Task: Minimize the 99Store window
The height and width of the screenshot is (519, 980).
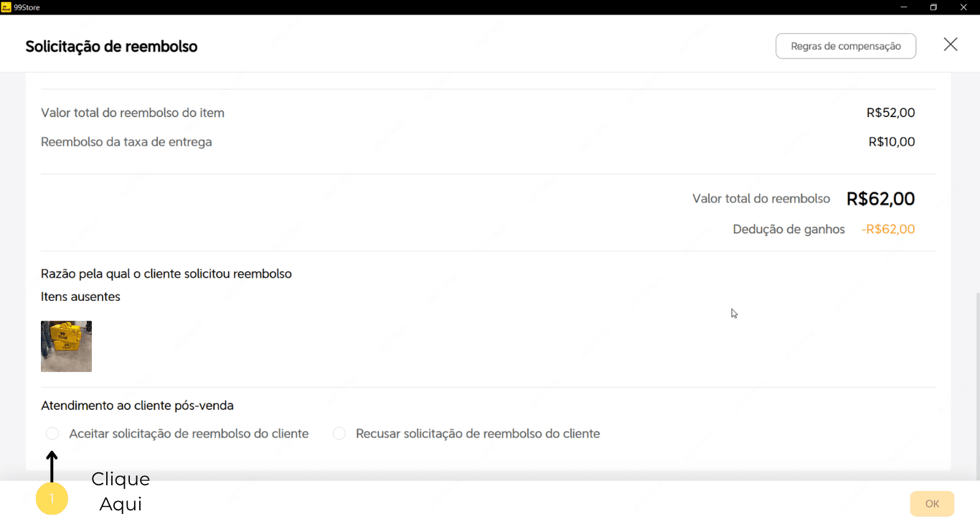Action: (x=903, y=7)
